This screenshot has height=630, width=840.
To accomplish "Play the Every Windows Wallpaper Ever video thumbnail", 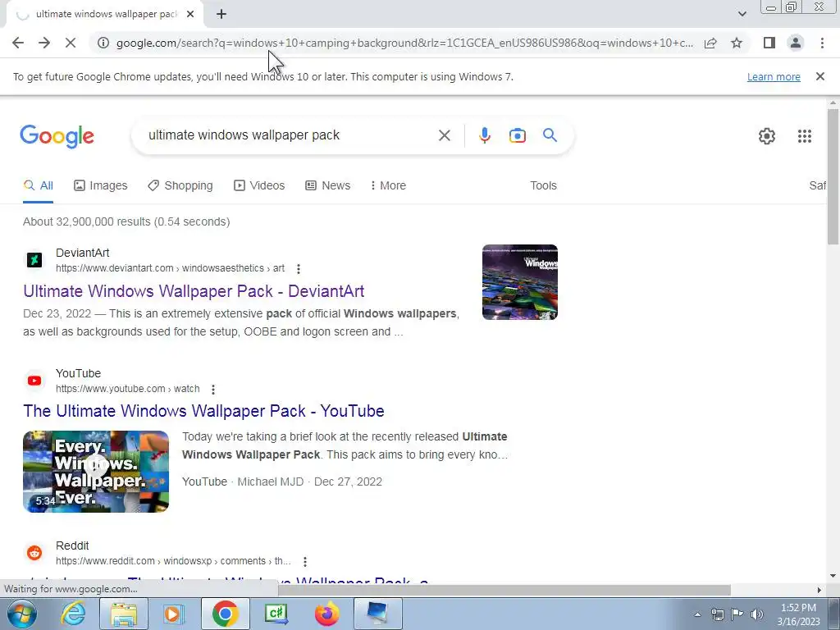I will (96, 472).
